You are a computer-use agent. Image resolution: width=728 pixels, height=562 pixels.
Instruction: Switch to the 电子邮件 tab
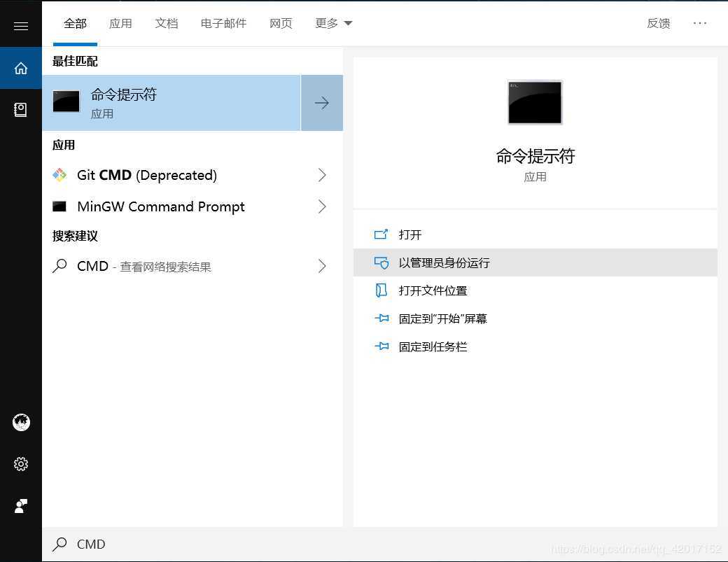pos(223,23)
